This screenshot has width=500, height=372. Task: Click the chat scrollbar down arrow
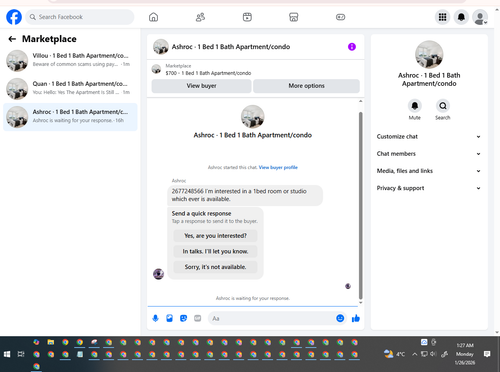click(x=360, y=303)
